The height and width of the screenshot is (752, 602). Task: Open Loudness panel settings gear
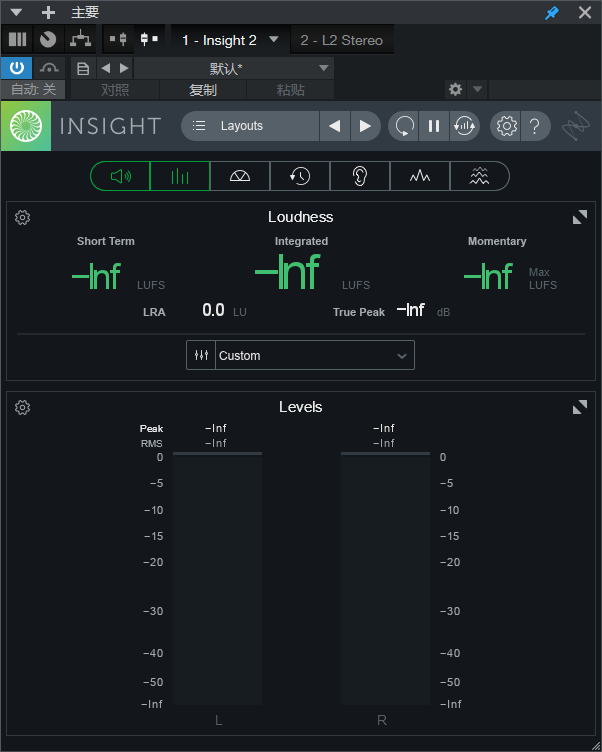coord(23,217)
